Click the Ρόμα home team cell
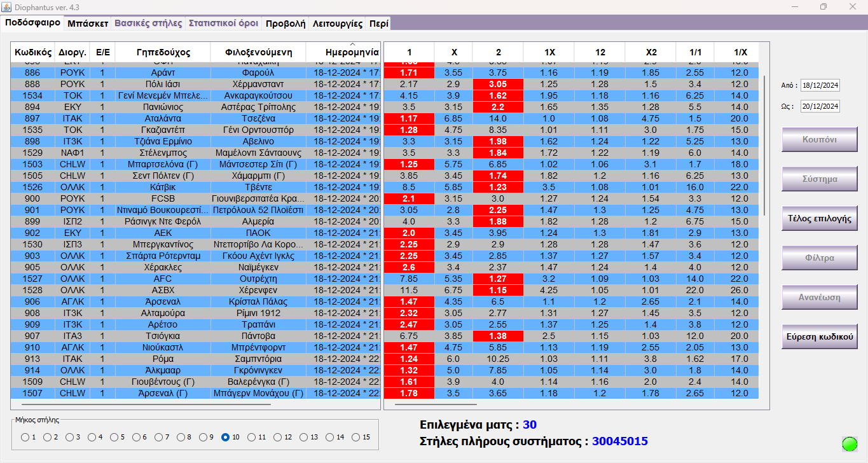The image size is (868, 463). [163, 359]
